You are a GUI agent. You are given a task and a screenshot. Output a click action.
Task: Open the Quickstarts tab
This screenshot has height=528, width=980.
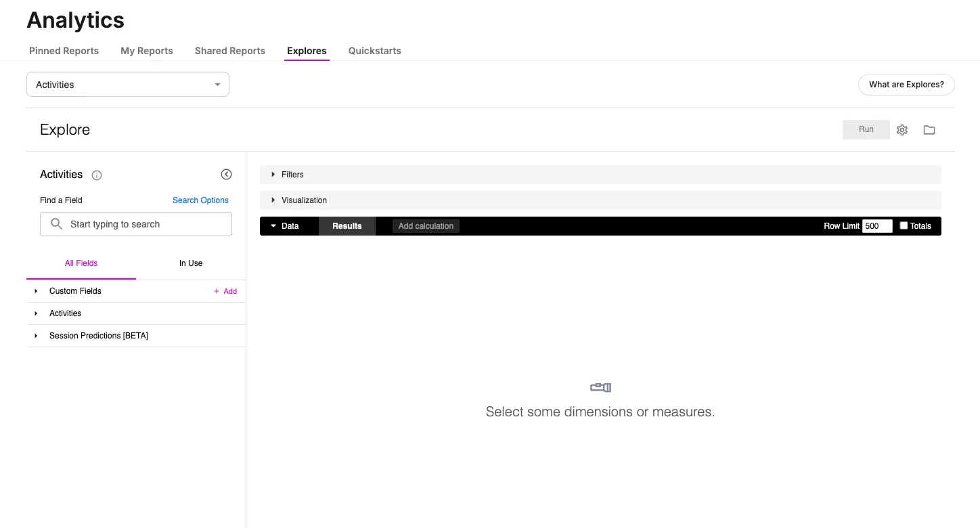375,51
